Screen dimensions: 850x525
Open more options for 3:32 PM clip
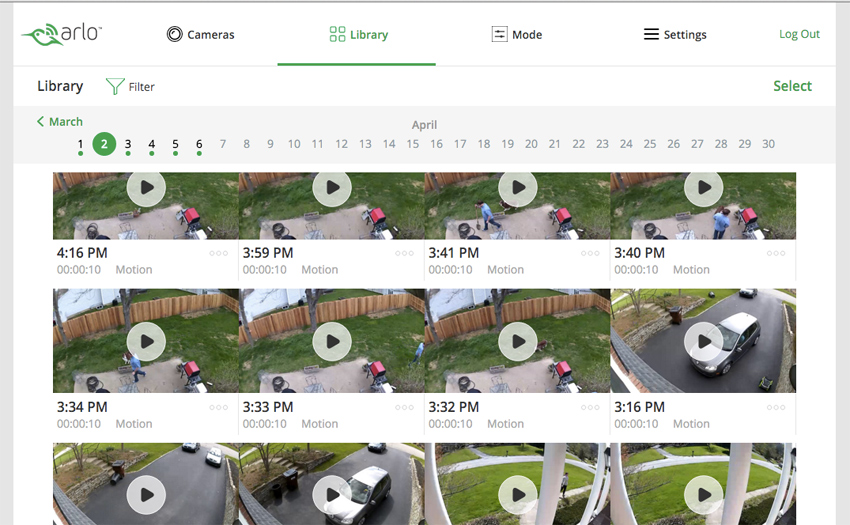coord(590,407)
